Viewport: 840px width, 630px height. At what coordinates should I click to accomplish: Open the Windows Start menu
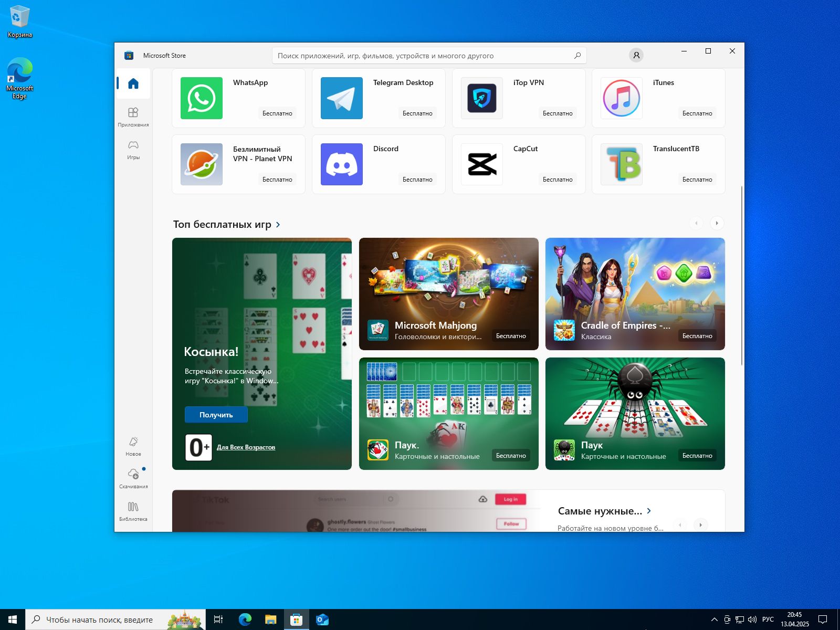pyautogui.click(x=13, y=619)
